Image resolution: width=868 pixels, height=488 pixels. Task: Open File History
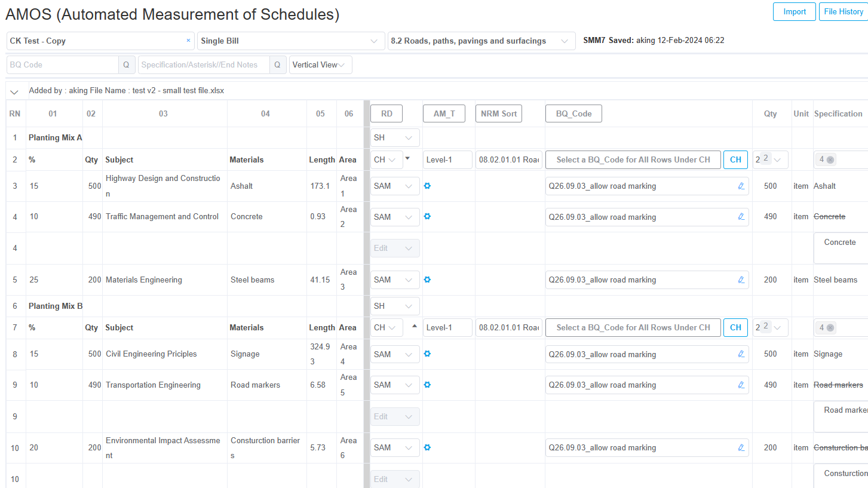pyautogui.click(x=843, y=12)
